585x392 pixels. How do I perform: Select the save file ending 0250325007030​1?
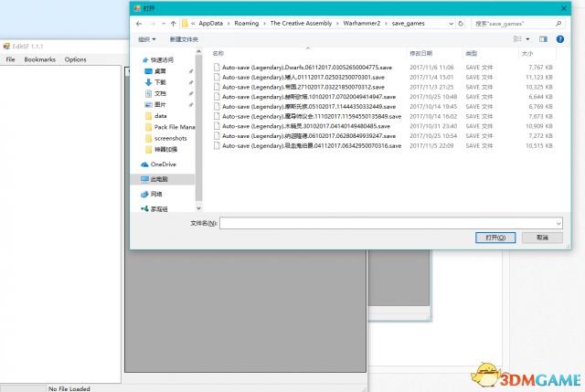303,77
